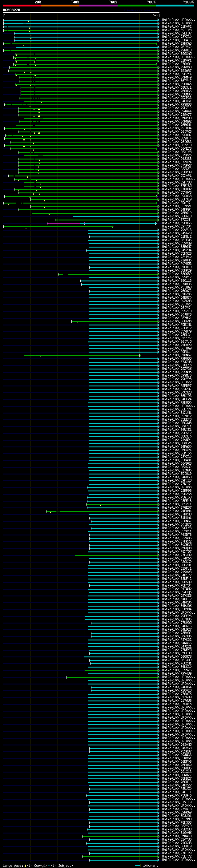
Task: Open hit UniRef100_B5IQL9
Action: 177,474
